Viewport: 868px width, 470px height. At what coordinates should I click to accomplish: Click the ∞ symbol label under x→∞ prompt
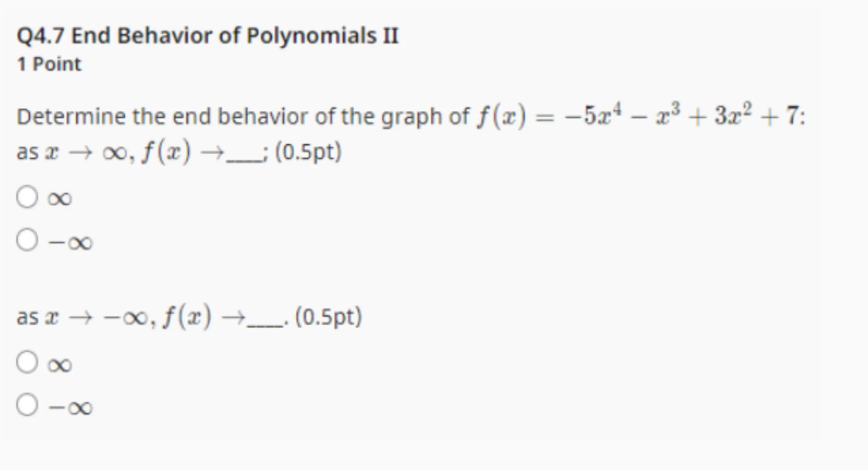click(x=60, y=199)
